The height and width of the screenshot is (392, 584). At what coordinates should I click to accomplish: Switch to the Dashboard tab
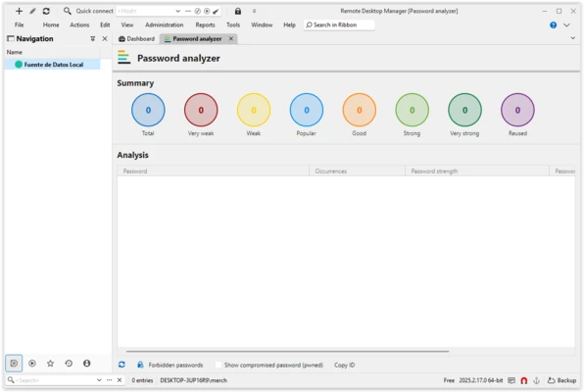point(136,39)
